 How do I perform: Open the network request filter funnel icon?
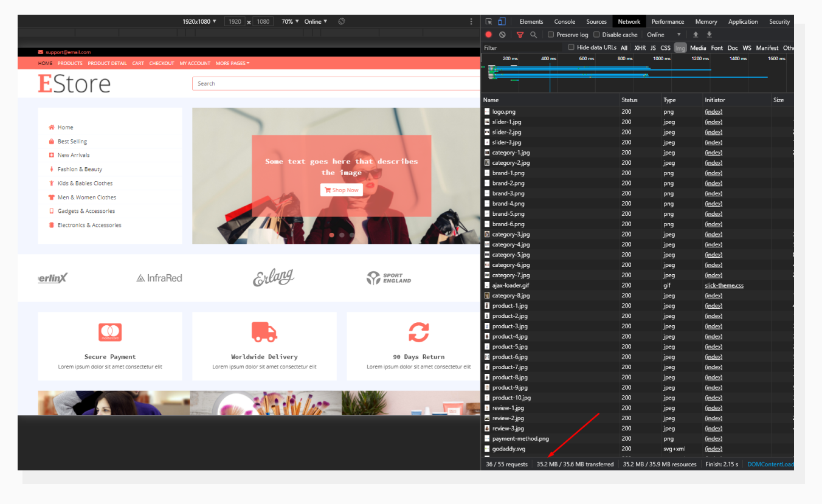point(520,35)
